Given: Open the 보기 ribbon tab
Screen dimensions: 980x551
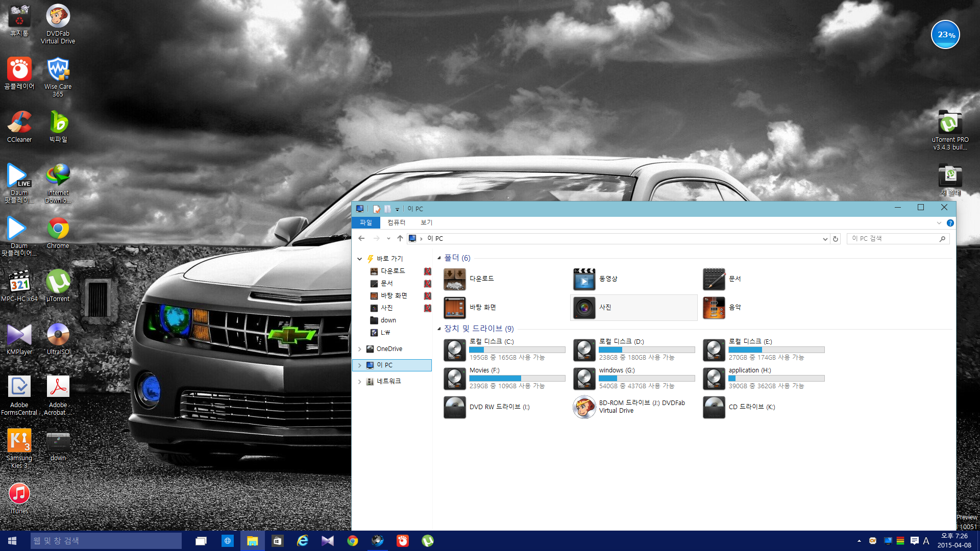Looking at the screenshot, I should (x=426, y=223).
